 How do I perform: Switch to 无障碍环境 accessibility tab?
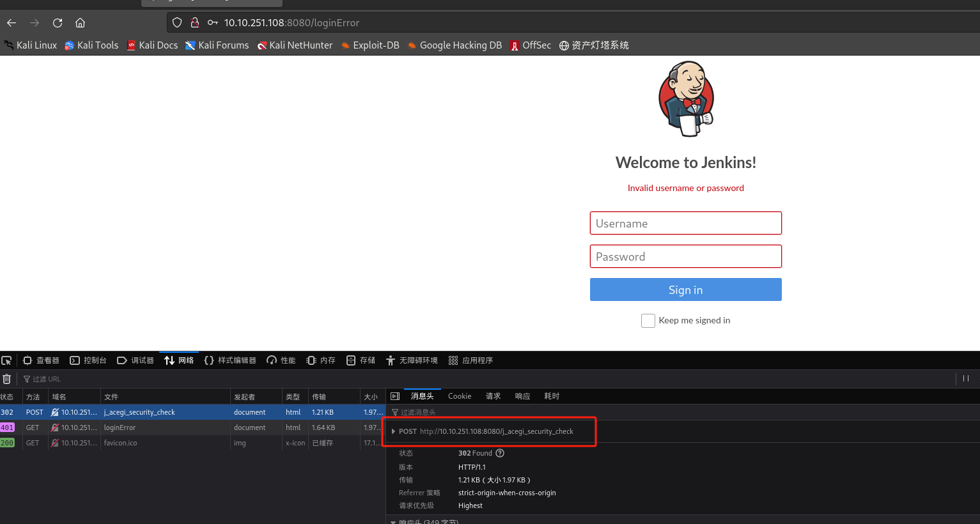(412, 360)
